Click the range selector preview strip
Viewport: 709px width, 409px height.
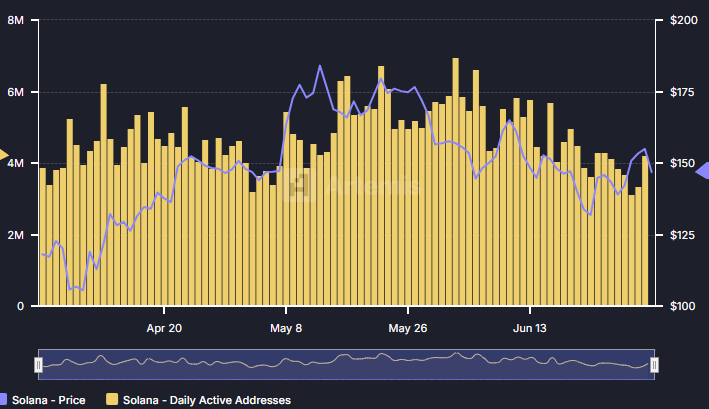(x=346, y=364)
